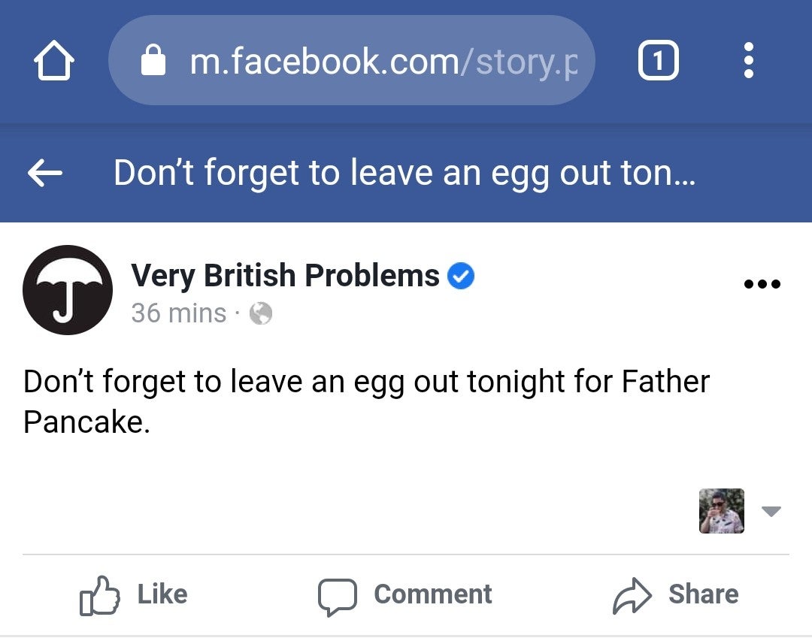
Task: Tap the browser home icon
Action: (54, 60)
